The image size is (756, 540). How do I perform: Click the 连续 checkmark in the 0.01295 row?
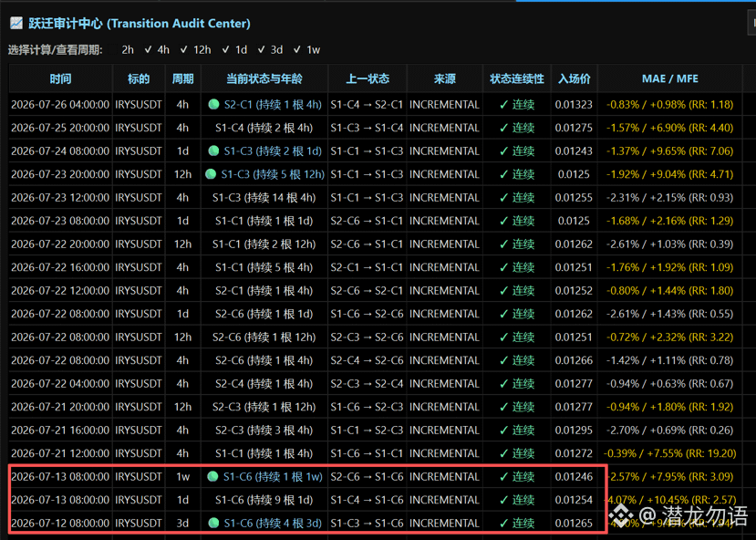tap(503, 430)
